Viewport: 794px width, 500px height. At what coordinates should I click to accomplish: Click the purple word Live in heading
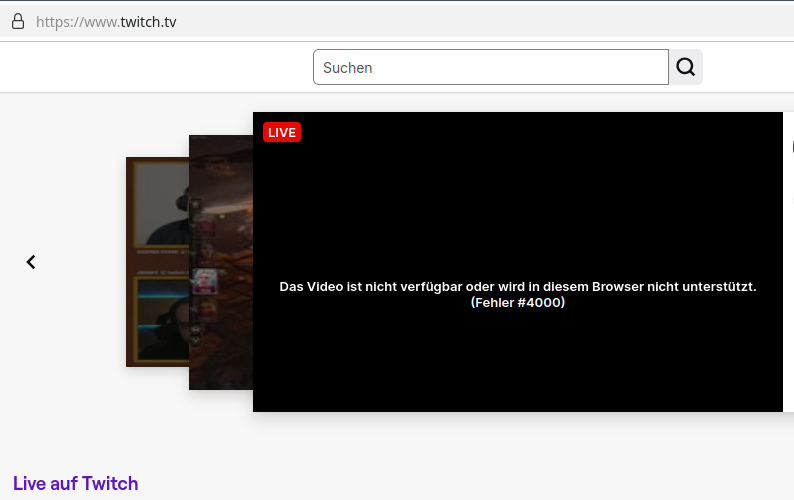(30, 484)
